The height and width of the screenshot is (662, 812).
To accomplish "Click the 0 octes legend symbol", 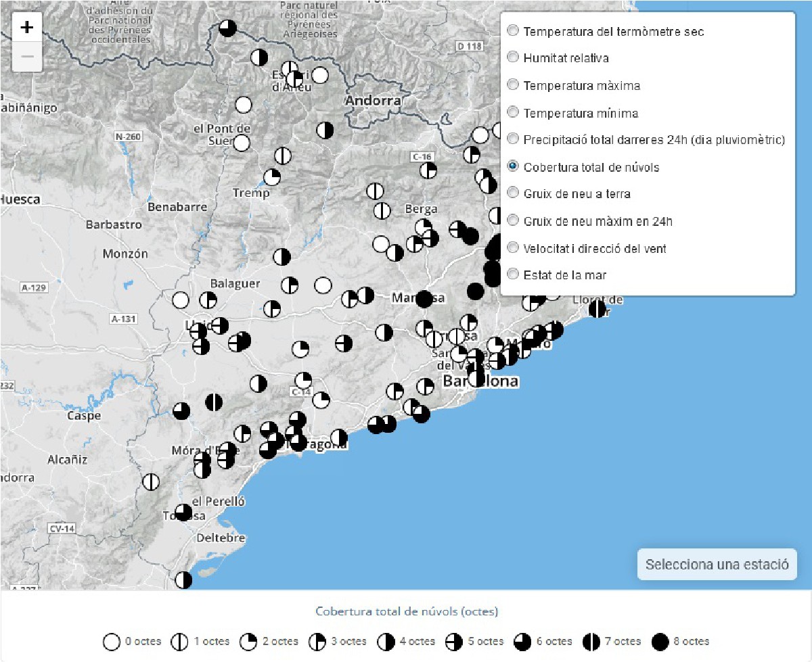I will click(x=112, y=641).
